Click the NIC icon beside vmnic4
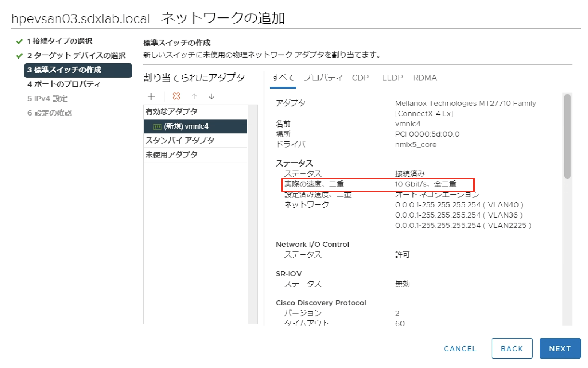The width and height of the screenshot is (588, 368). coord(158,127)
